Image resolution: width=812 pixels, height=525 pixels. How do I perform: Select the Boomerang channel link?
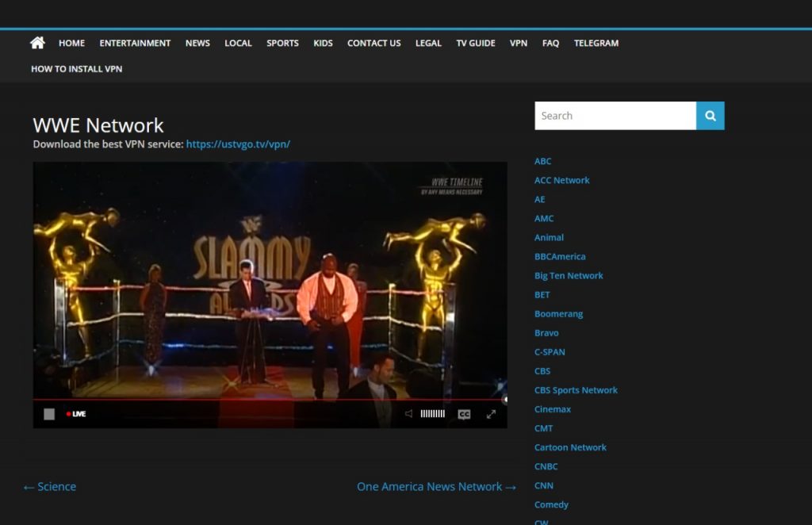coord(558,314)
